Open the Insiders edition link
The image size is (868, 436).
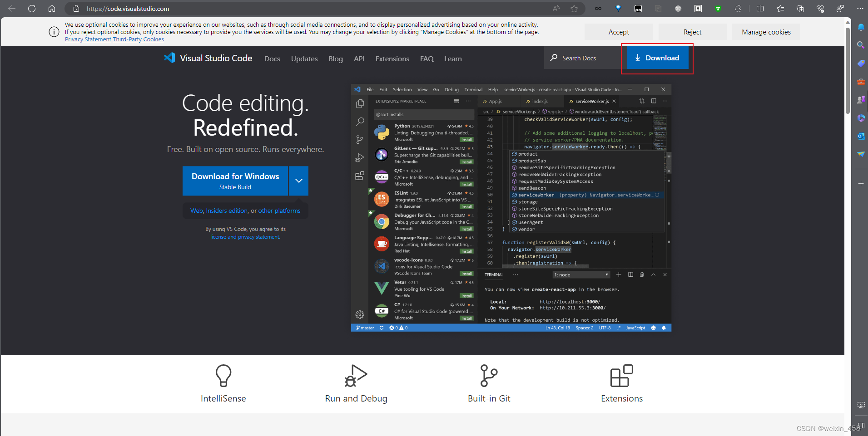click(227, 211)
